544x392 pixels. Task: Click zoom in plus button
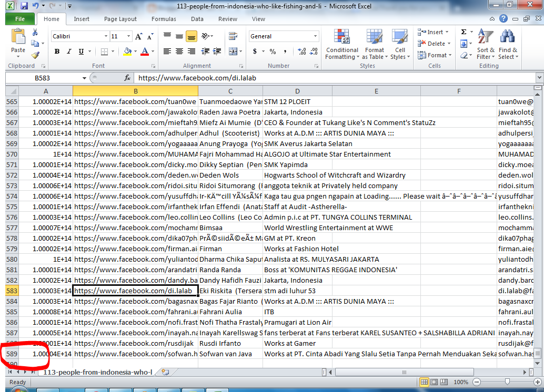click(537, 382)
